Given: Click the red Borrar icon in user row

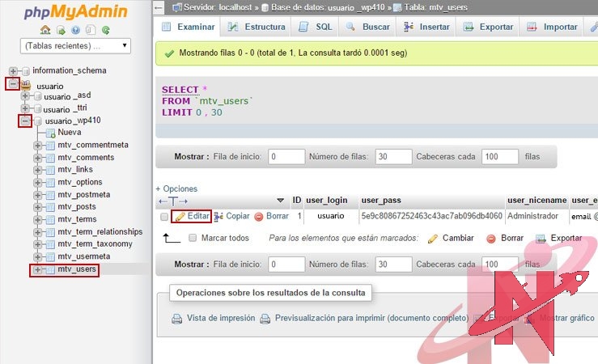Looking at the screenshot, I should pyautogui.click(x=259, y=217).
